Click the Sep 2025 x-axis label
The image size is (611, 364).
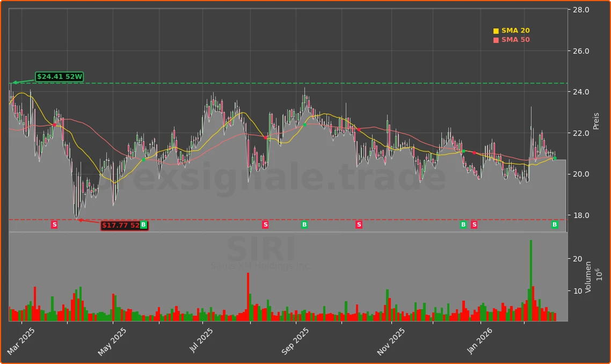pos(296,341)
